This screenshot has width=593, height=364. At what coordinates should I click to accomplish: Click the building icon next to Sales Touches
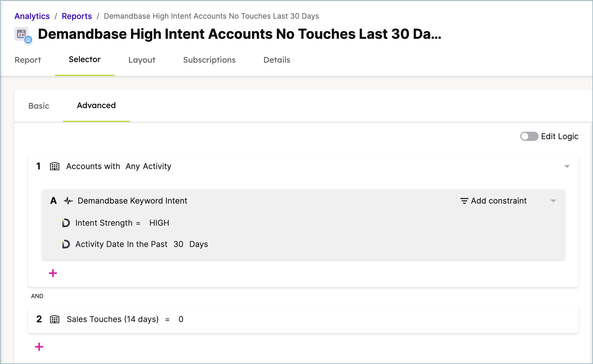55,319
